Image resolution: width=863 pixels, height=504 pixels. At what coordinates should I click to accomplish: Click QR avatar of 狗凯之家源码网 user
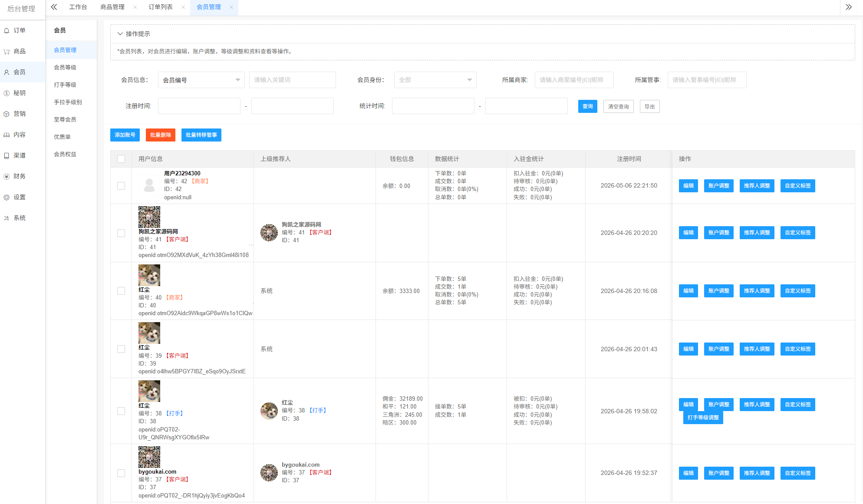149,217
